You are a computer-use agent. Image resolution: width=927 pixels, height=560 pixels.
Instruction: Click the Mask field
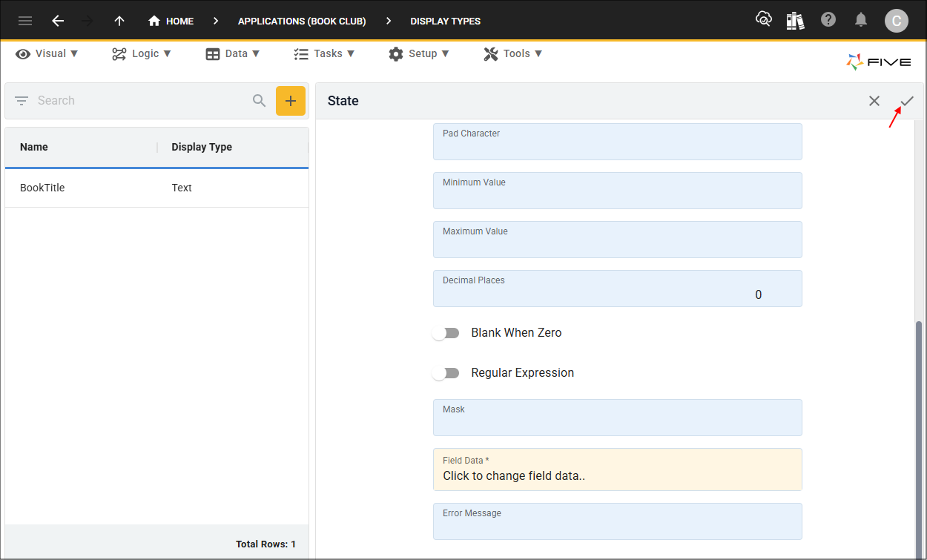point(618,418)
